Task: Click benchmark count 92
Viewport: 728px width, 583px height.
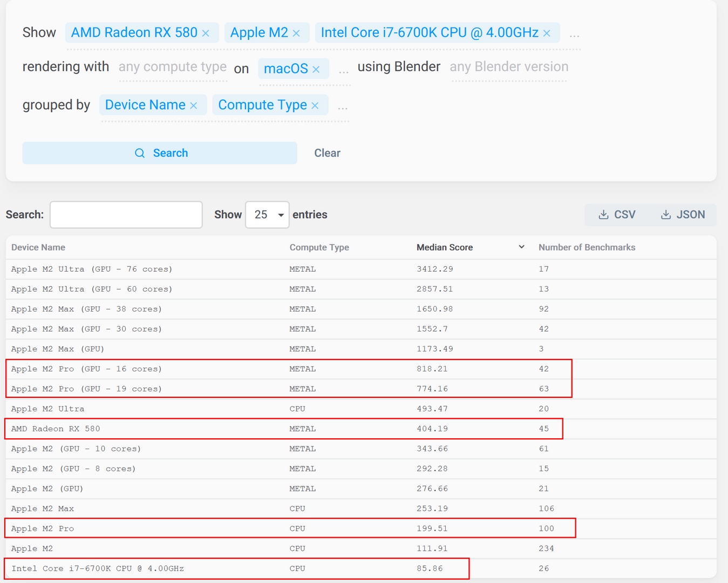Action: (x=544, y=309)
